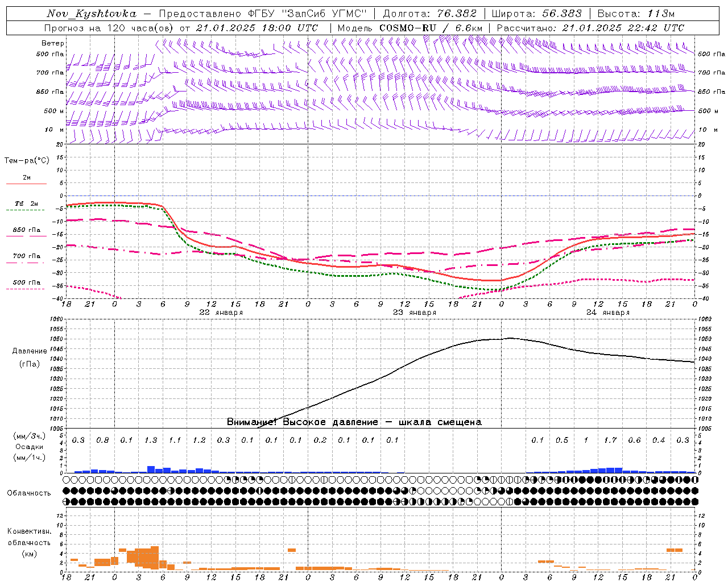
Task: Click the Тем-ра(°C) temperature panel label
Action: 27,161
